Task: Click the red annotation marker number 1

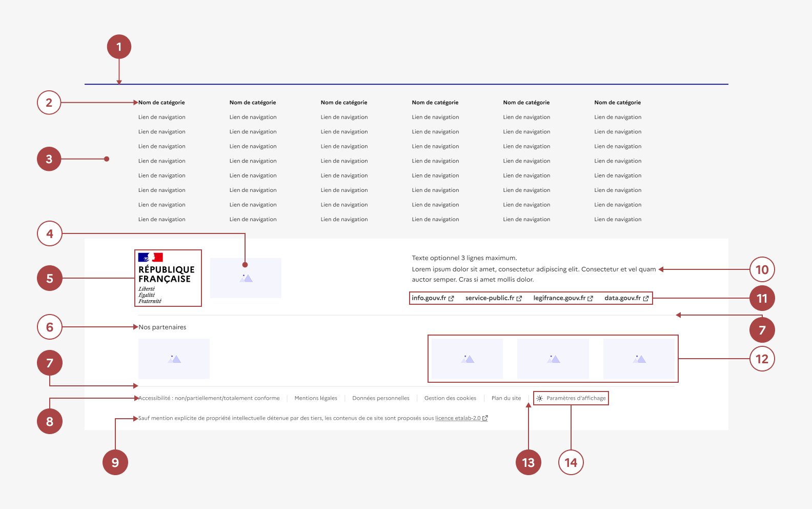Action: tap(119, 47)
